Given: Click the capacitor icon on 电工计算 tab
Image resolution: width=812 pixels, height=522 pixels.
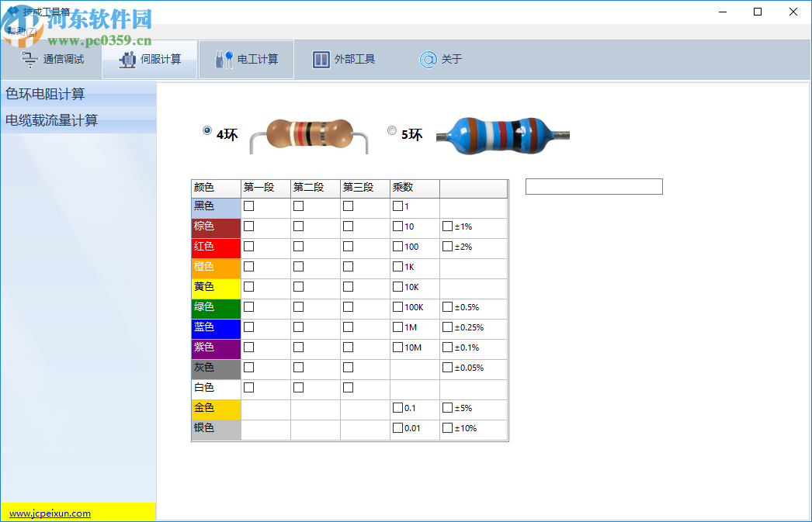Looking at the screenshot, I should pos(224,60).
